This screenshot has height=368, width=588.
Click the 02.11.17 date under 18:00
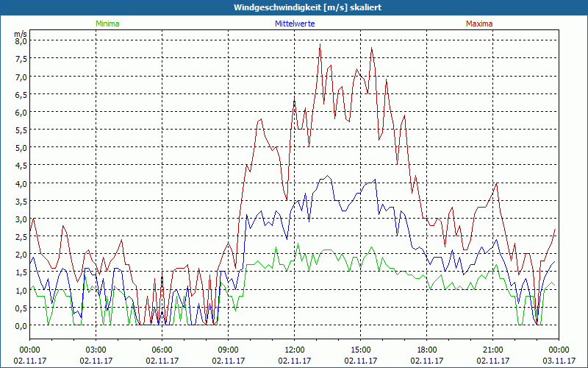[x=427, y=361]
